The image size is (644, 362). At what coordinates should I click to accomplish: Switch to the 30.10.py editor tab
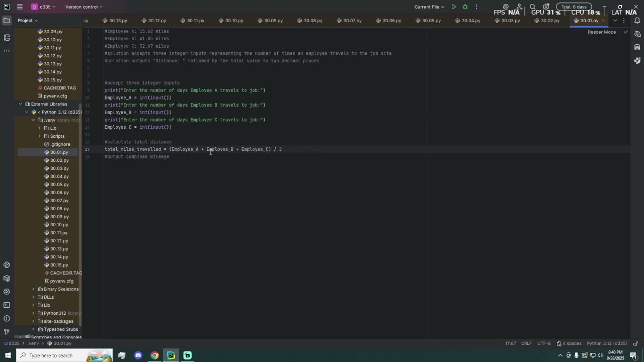(231, 21)
